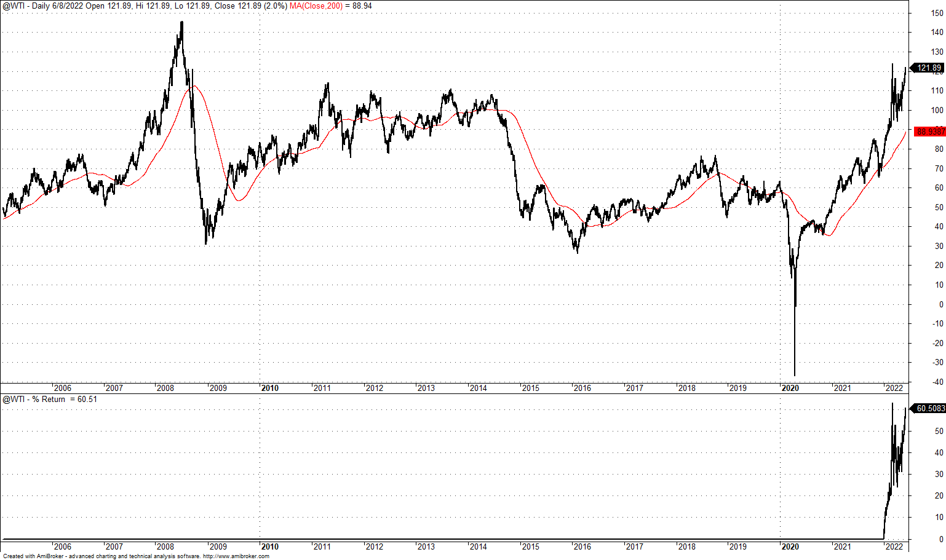This screenshot has height=560, width=946.
Task: Select the 60 tick label on the price axis
Action: (x=939, y=188)
